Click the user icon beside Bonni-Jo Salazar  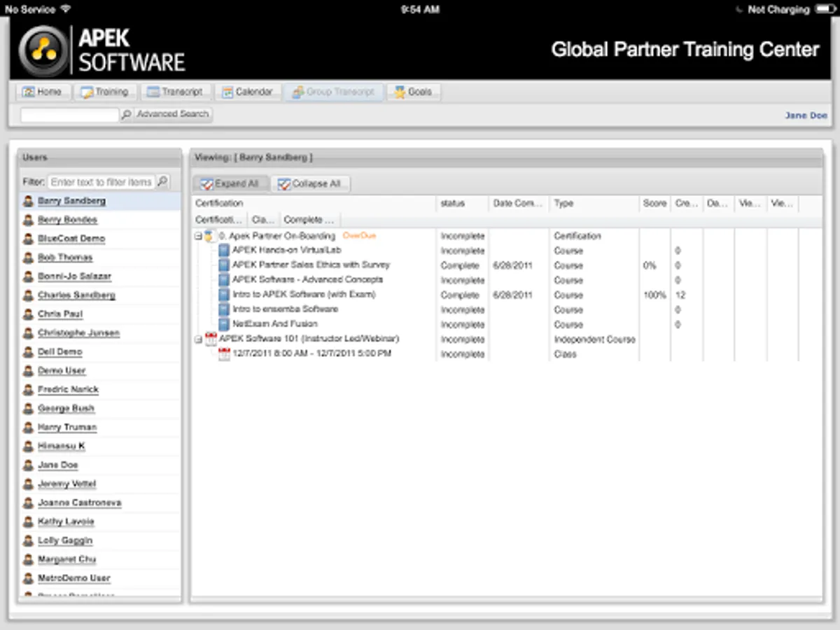tap(28, 276)
